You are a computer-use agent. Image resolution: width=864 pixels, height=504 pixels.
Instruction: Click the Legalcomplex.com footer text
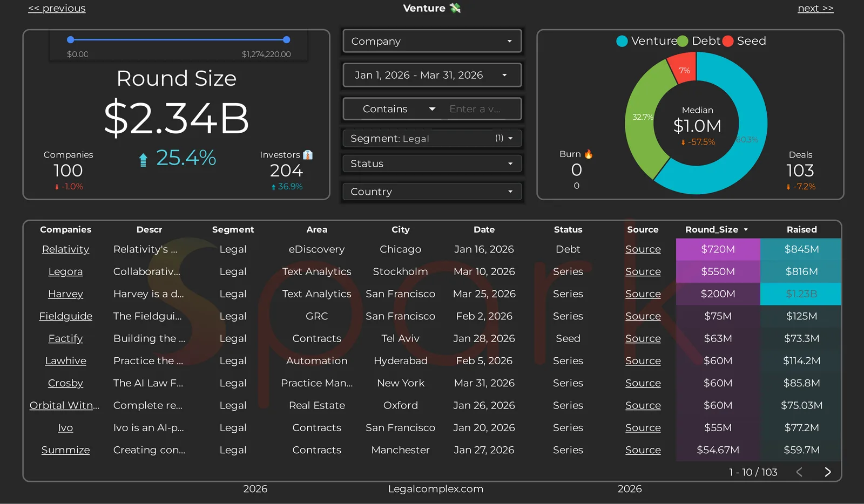click(x=436, y=489)
